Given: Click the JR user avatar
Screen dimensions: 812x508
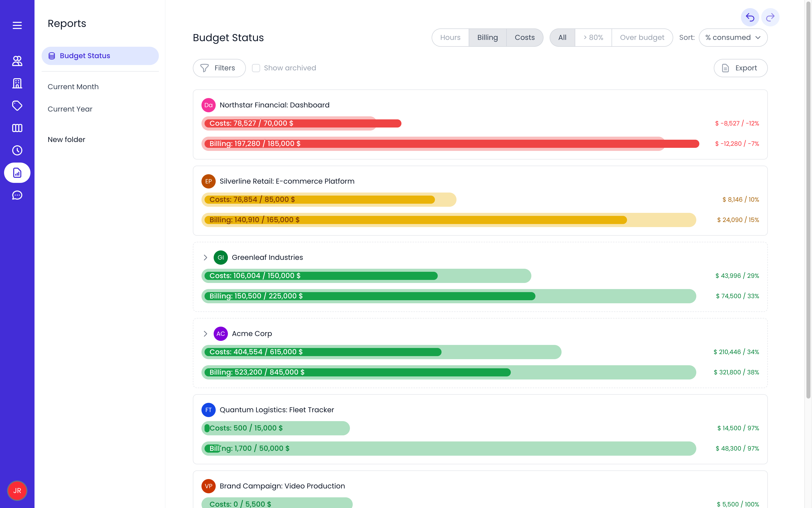Looking at the screenshot, I should coord(17,490).
